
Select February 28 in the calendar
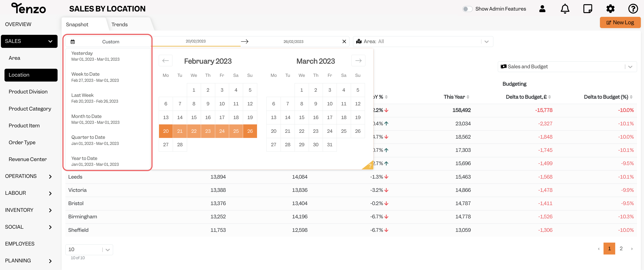(x=180, y=145)
